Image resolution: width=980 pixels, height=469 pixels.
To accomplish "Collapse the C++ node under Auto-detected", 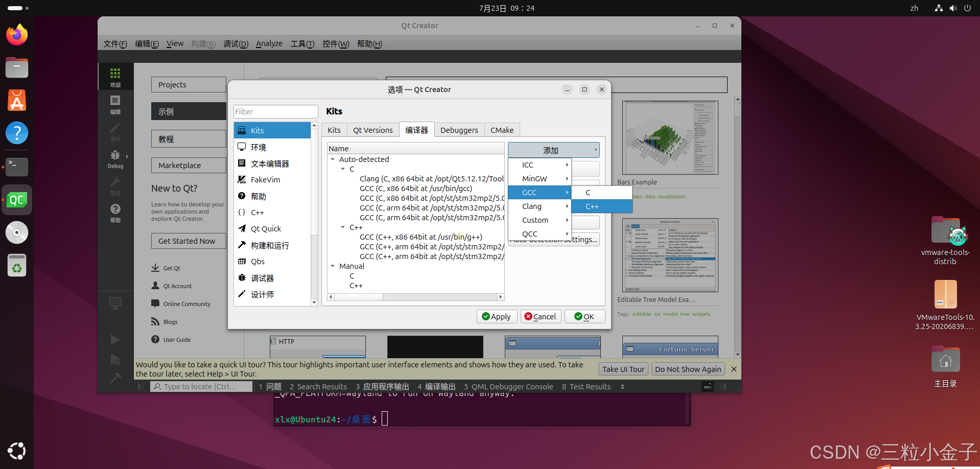I will 343,227.
